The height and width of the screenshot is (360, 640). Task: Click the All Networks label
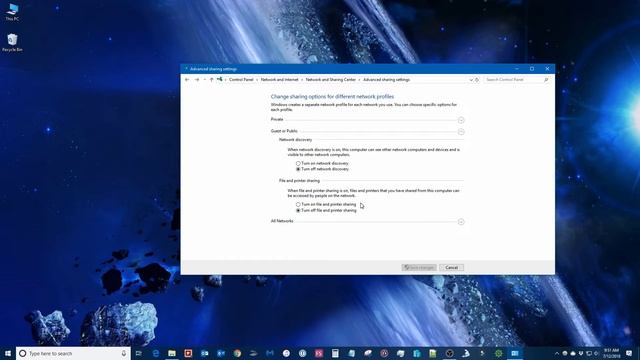[282, 221]
